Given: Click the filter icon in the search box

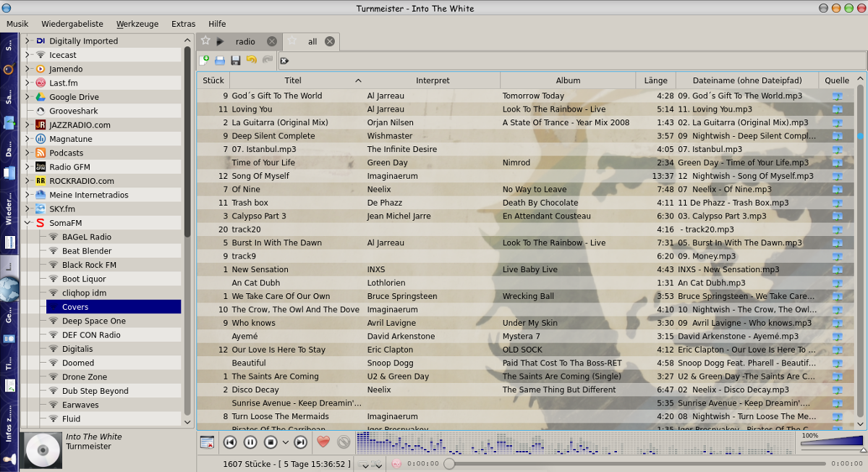Looking at the screenshot, I should 284,61.
